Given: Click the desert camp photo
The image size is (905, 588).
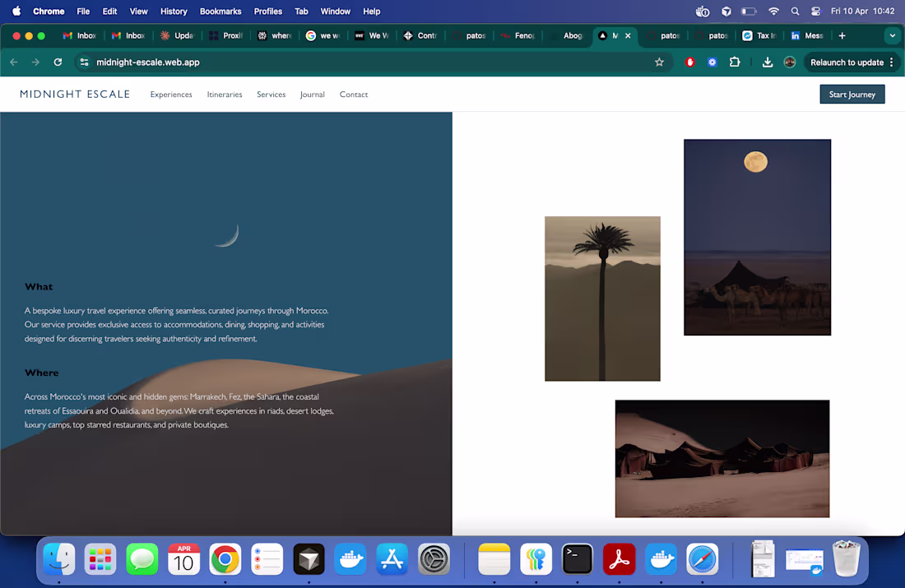Looking at the screenshot, I should pos(722,459).
